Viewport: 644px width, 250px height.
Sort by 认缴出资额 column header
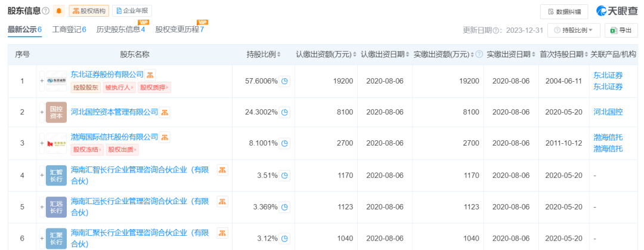pyautogui.click(x=327, y=54)
